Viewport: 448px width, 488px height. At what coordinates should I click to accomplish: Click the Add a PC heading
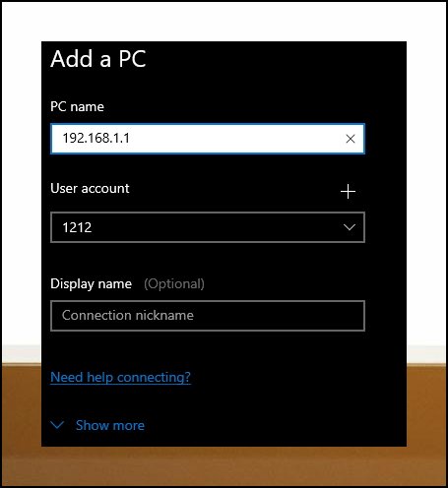[x=98, y=59]
